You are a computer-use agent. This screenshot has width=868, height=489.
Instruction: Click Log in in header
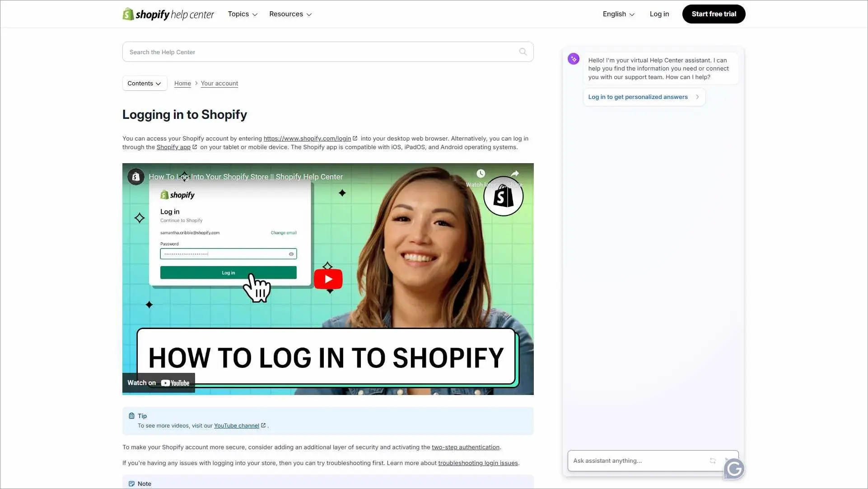[x=659, y=14]
